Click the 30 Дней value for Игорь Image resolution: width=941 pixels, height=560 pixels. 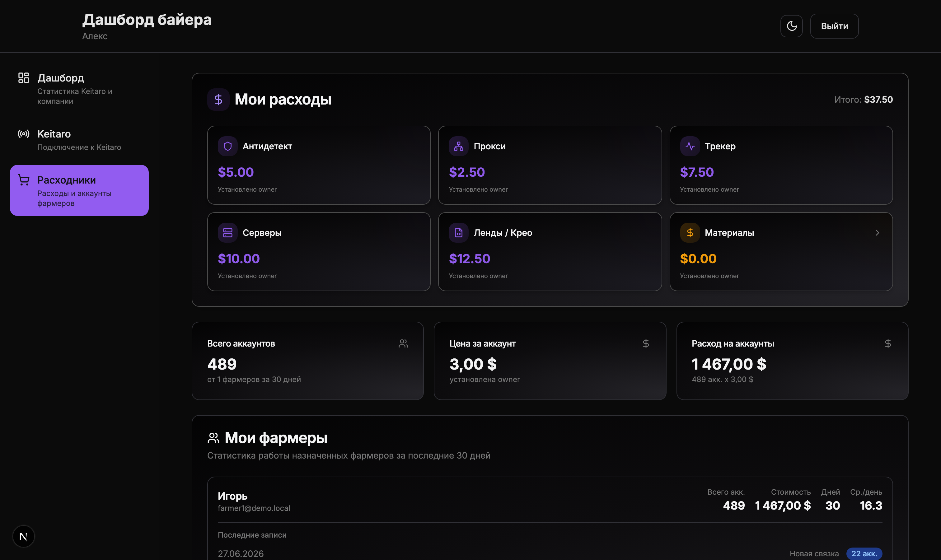tap(833, 506)
